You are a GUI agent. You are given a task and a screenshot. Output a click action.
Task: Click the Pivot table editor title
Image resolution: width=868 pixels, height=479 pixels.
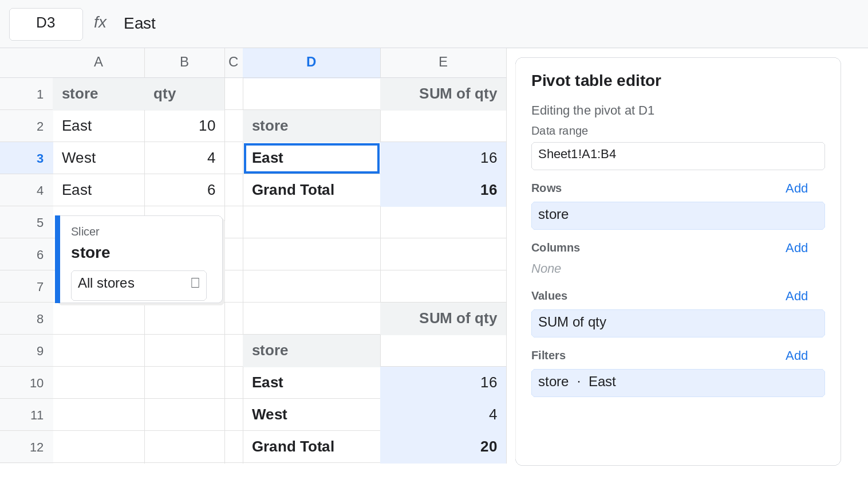tap(596, 81)
